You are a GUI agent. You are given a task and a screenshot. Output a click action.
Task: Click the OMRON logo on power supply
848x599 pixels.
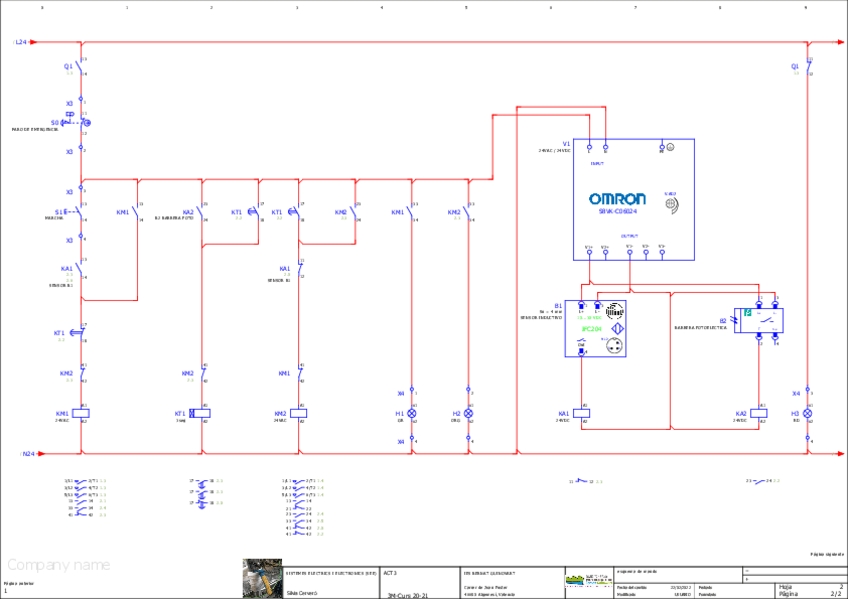(617, 199)
